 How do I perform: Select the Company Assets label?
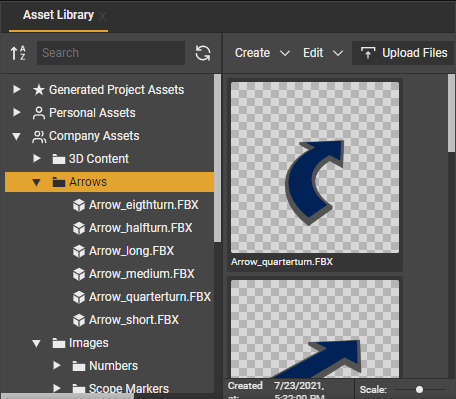coord(94,136)
